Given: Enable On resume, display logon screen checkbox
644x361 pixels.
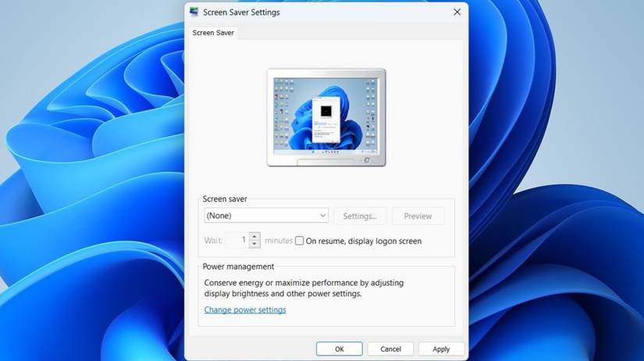Looking at the screenshot, I should (x=300, y=241).
